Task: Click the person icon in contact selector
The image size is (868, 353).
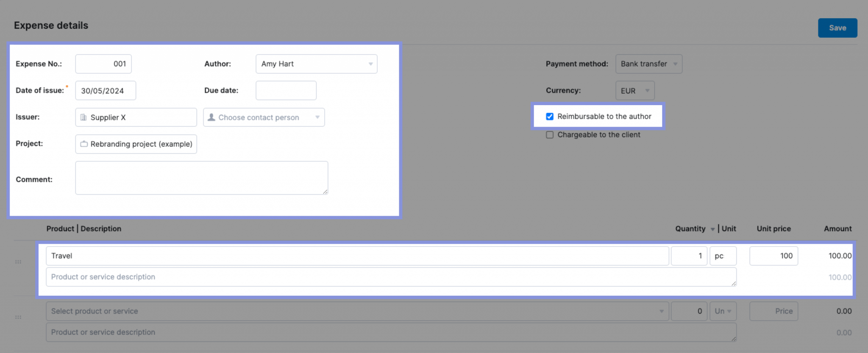Action: (x=211, y=117)
